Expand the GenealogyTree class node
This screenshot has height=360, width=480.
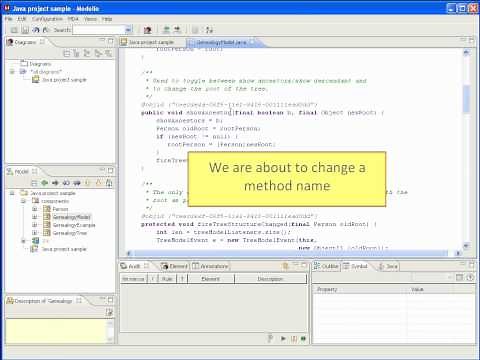point(34,233)
